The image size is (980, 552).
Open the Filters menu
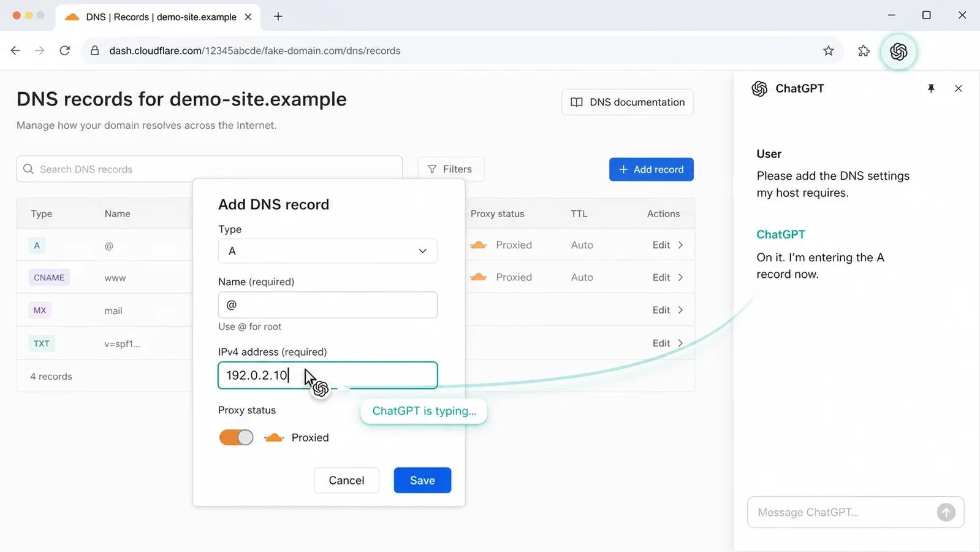point(450,169)
